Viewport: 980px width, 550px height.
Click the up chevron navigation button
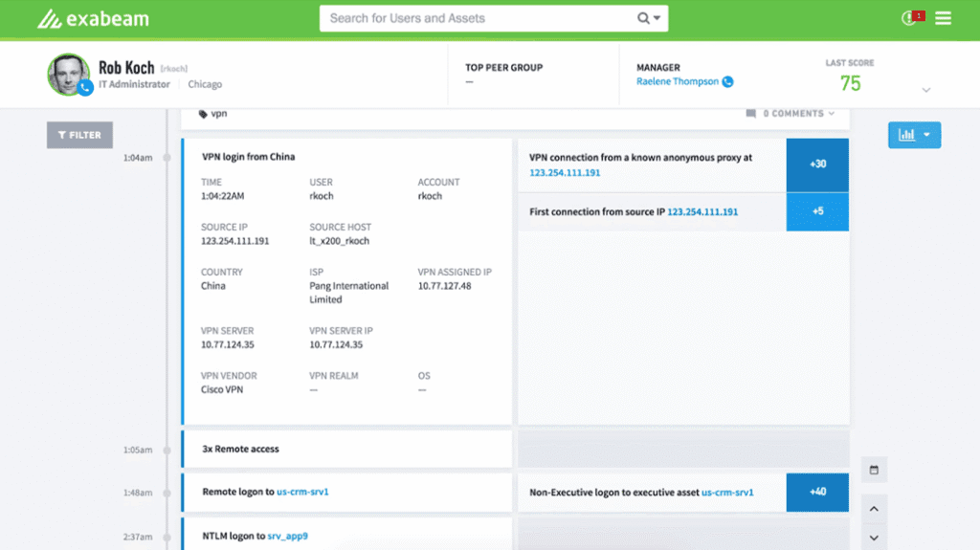[874, 509]
